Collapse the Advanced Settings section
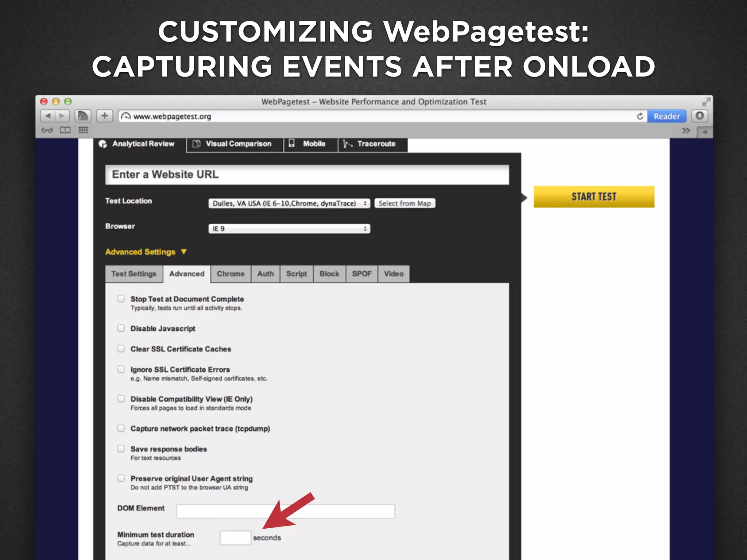 146,252
